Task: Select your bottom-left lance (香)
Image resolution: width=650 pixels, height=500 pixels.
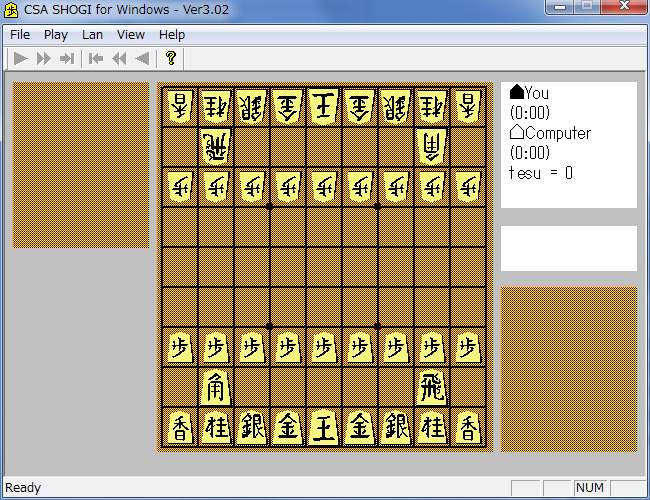Action: [180, 427]
